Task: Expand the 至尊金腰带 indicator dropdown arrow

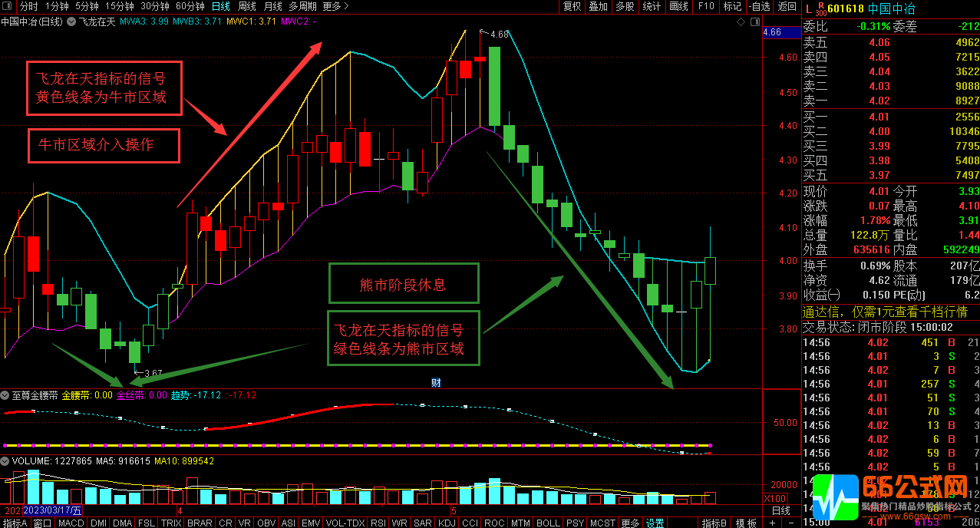Action: [x=5, y=395]
